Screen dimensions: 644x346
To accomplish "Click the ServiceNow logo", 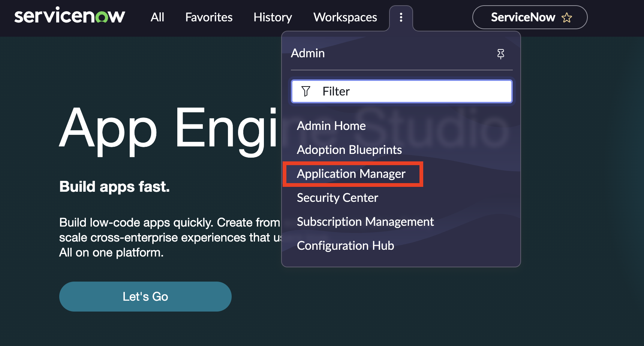I will (70, 16).
